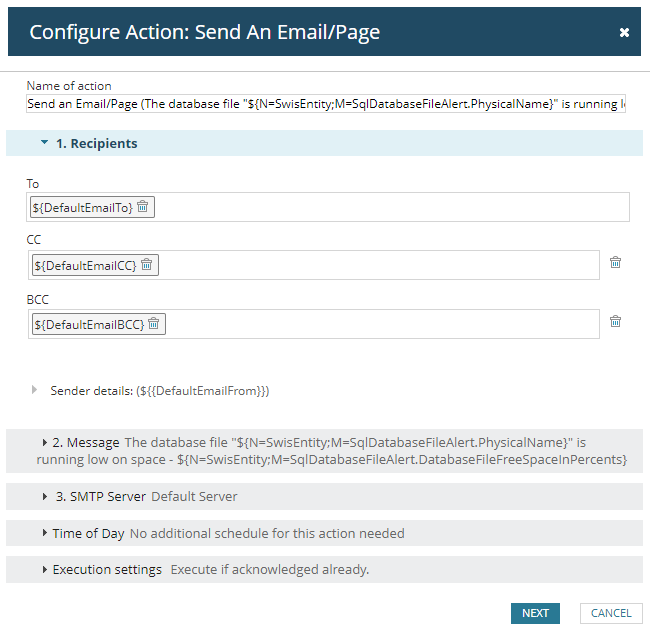Delete the ${DefaultEmailBCC} token with its trash icon

[x=154, y=324]
